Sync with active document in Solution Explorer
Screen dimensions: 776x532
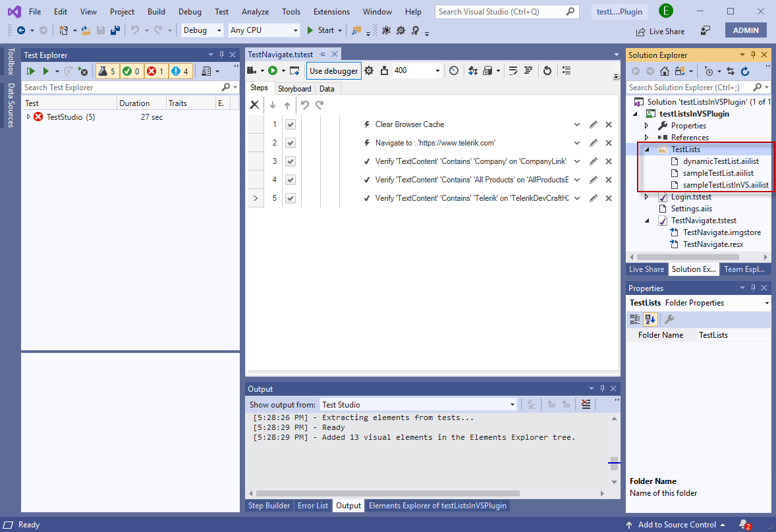731,71
